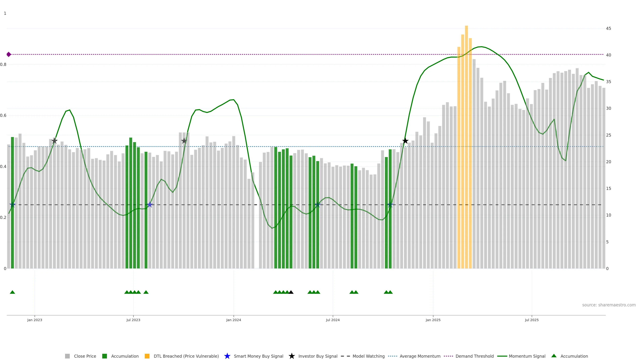Click the black Investor Buy star near Jan 2025
Viewport: 644px width, 362px height.
(x=405, y=141)
